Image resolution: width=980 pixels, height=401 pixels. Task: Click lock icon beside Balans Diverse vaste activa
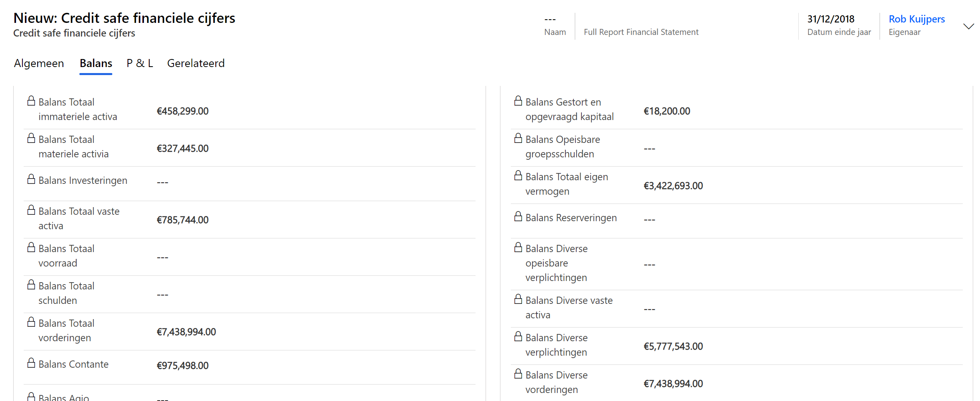[x=518, y=299]
